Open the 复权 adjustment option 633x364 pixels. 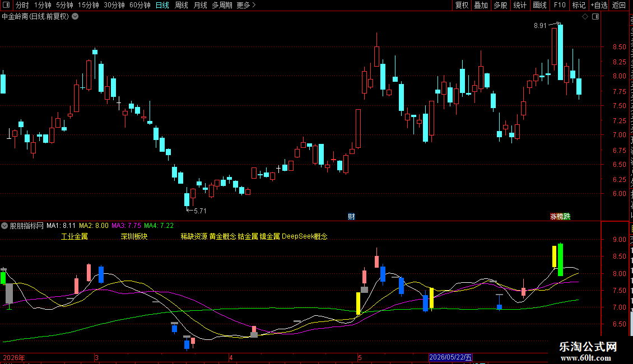pyautogui.click(x=462, y=5)
